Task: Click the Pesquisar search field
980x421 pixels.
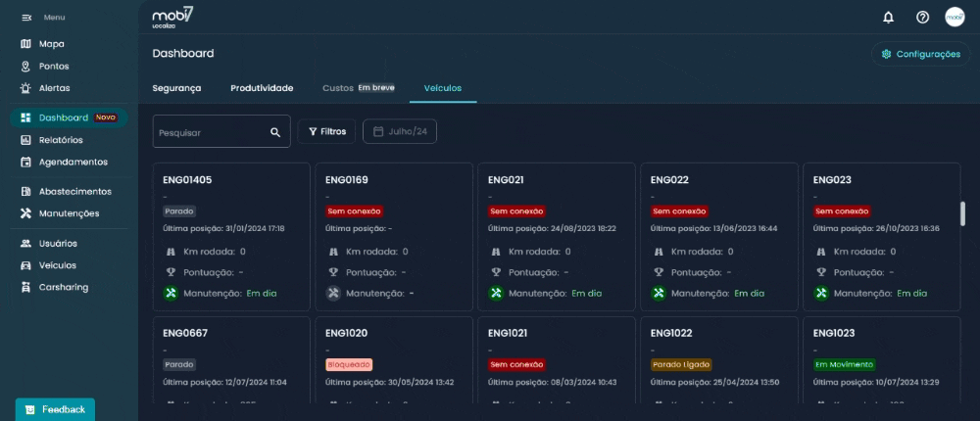Action: (x=211, y=131)
